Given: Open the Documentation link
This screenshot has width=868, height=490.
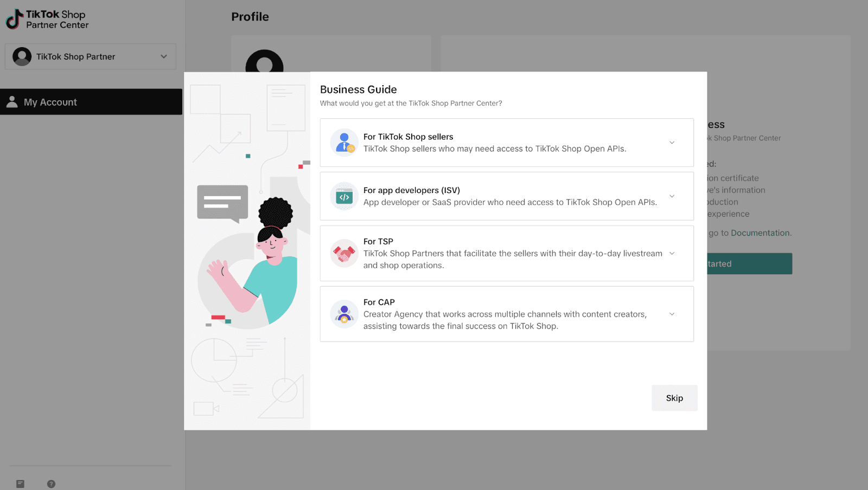Looking at the screenshot, I should [x=761, y=233].
